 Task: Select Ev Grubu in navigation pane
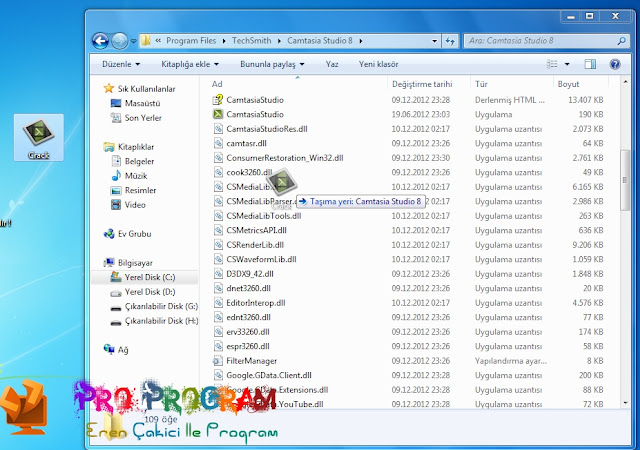pos(127,234)
